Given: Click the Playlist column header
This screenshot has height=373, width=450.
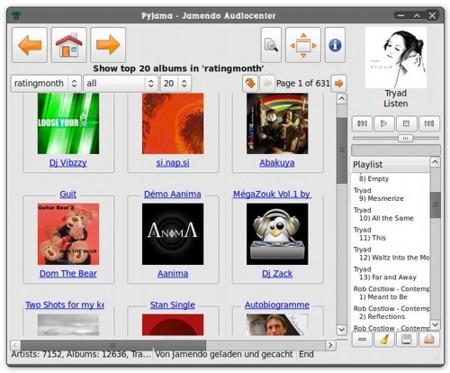Looking at the screenshot, I should click(x=391, y=165).
